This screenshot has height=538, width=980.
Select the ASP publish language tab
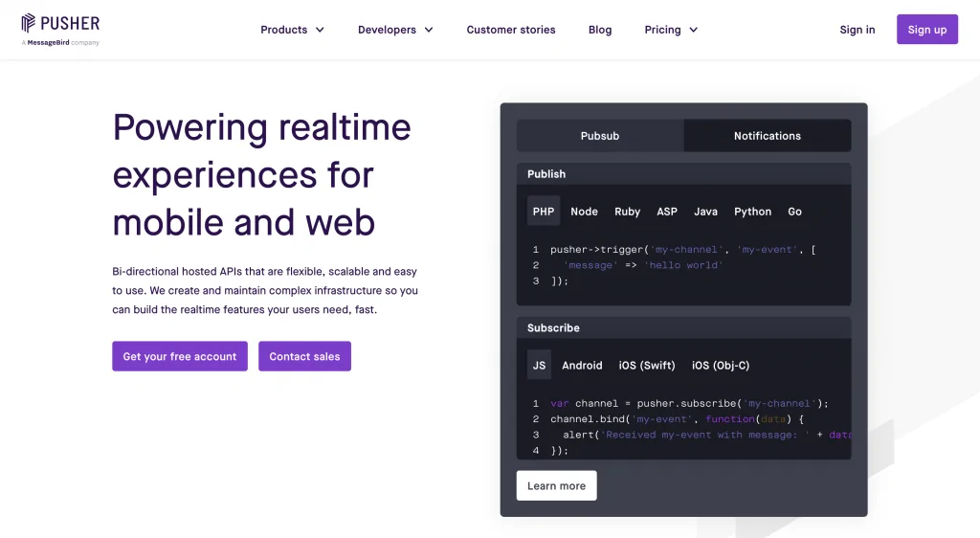667,212
